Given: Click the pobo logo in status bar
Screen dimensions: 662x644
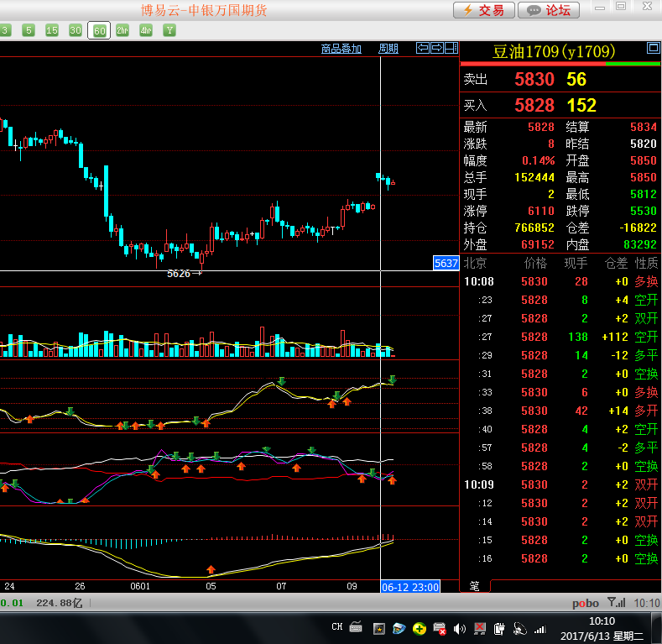Looking at the screenshot, I should pyautogui.click(x=586, y=603).
